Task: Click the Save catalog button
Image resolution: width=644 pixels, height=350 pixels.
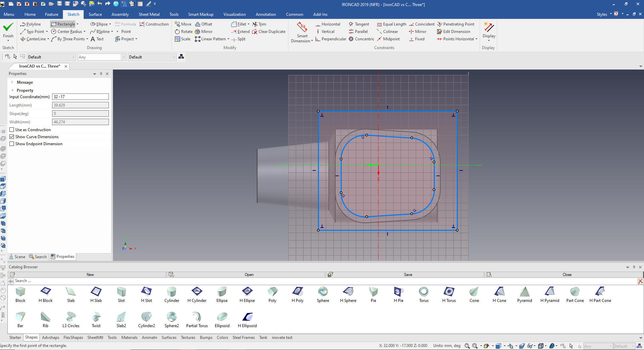Action: [408, 275]
